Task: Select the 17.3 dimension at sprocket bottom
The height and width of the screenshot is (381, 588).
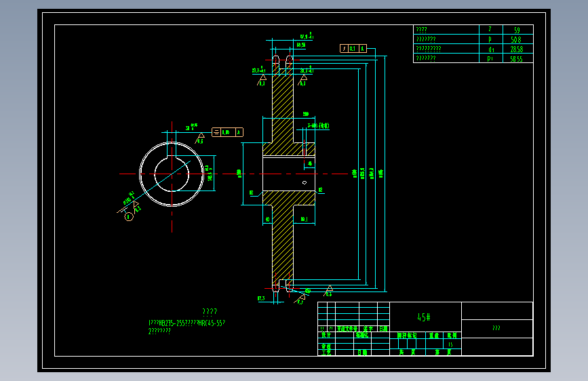Action: coord(261,298)
